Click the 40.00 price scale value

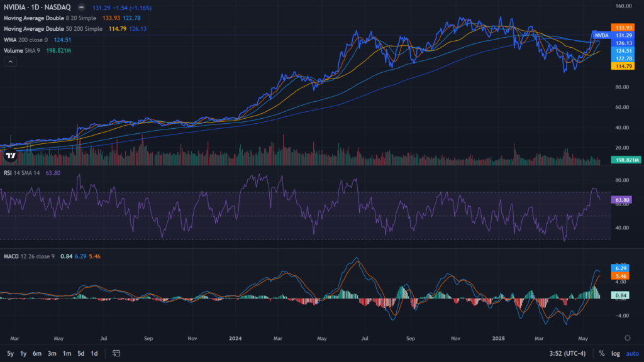click(622, 128)
